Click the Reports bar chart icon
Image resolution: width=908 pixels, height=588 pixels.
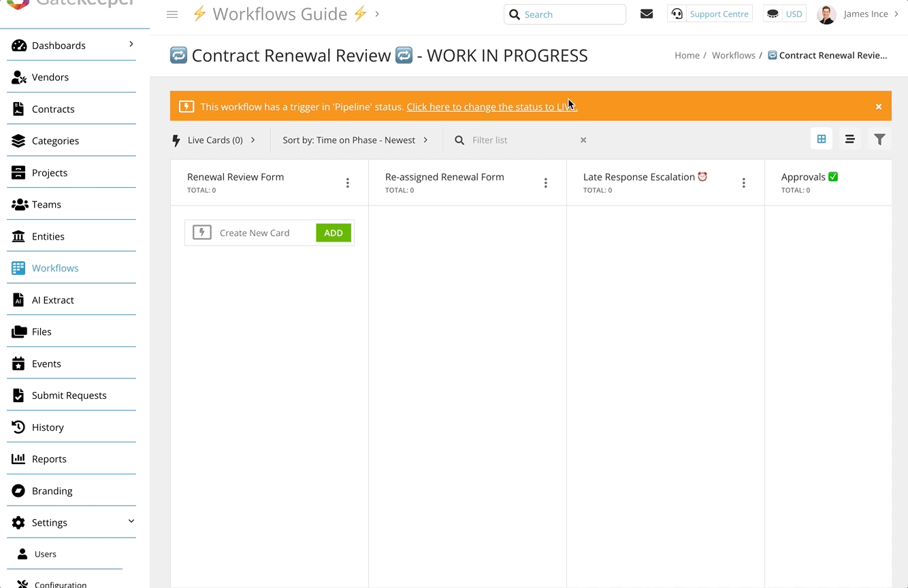[18, 459]
